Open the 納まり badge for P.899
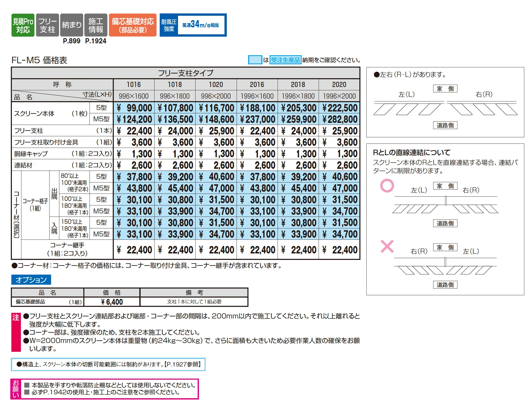This screenshot has height=415, width=532. point(72,25)
